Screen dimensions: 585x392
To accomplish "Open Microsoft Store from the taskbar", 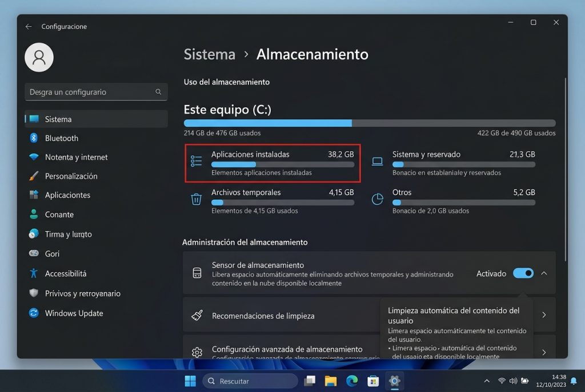I will pos(373,381).
